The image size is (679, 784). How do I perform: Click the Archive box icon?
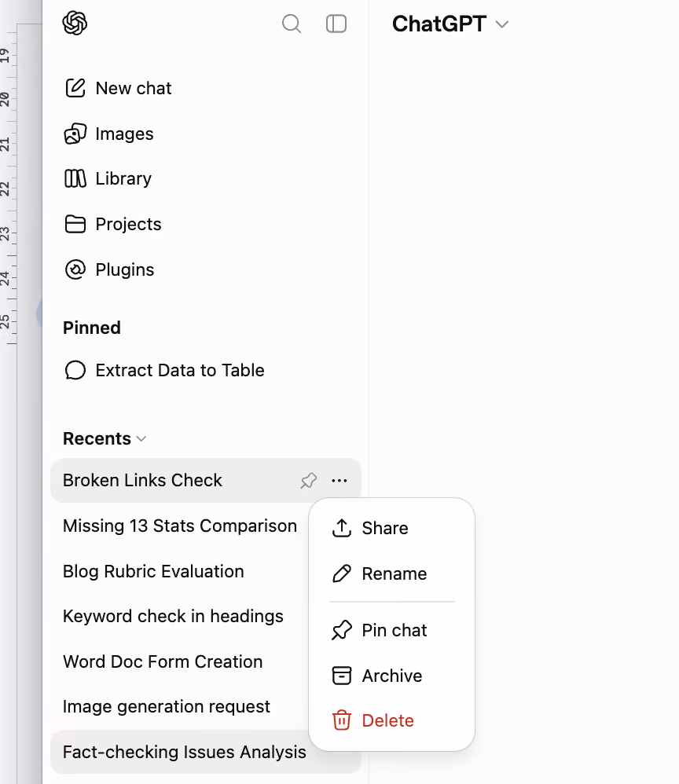342,676
